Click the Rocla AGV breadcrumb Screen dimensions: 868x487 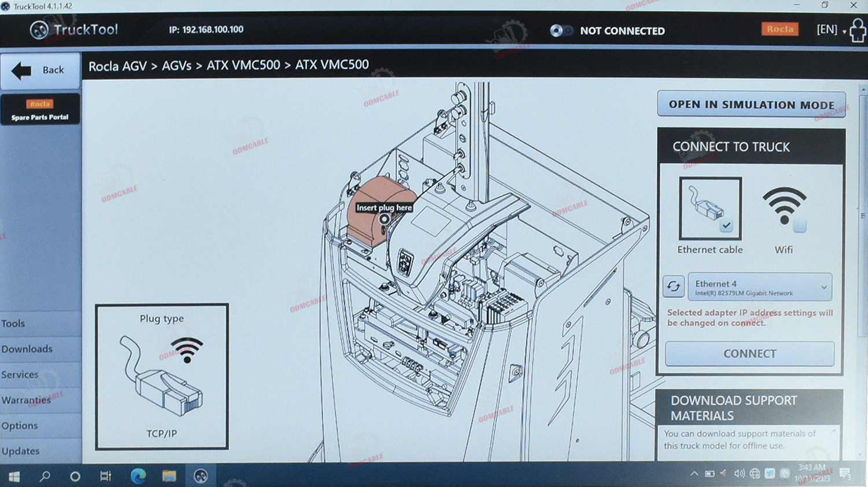(x=117, y=66)
